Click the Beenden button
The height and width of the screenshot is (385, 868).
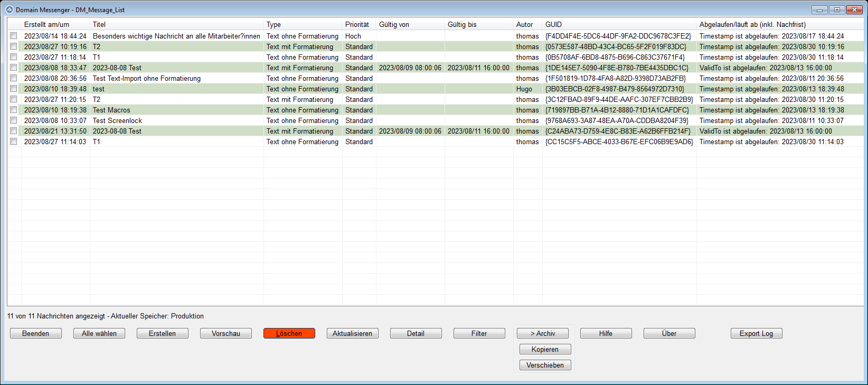[x=36, y=333]
